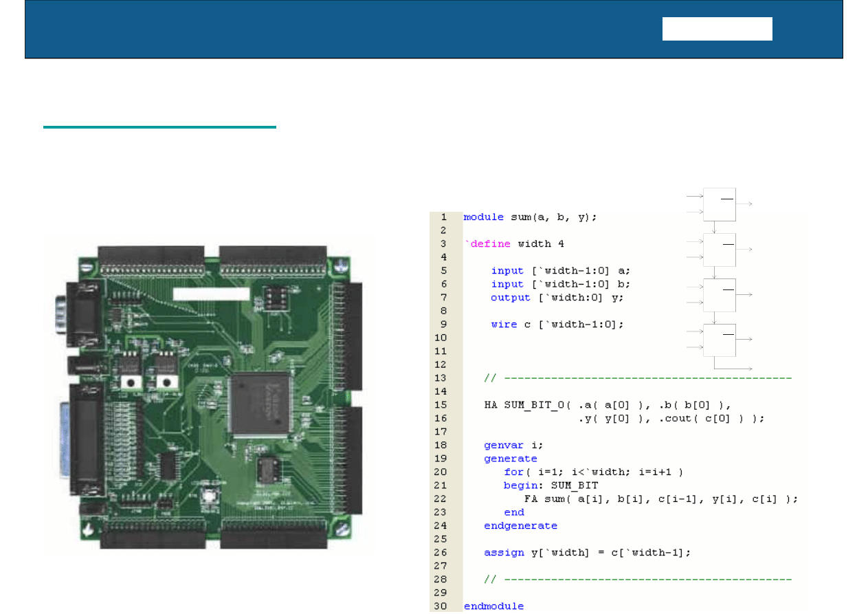Click the green dashed comment on line 13
The height and width of the screenshot is (614, 868).
pyautogui.click(x=638, y=378)
